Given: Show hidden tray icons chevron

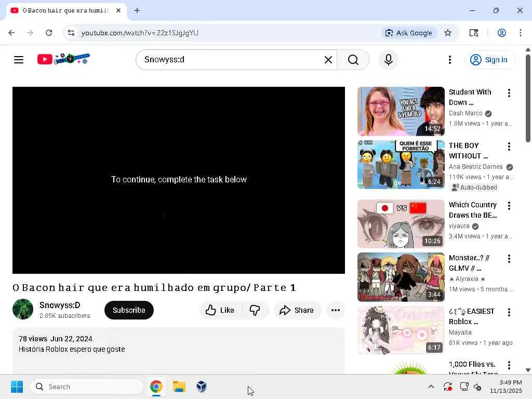Looking at the screenshot, I should pos(431,387).
